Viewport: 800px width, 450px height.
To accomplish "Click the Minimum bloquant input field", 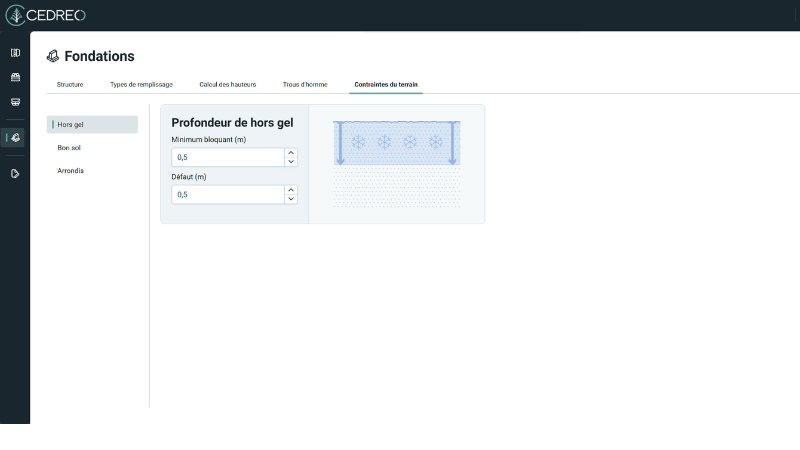I will [228, 157].
